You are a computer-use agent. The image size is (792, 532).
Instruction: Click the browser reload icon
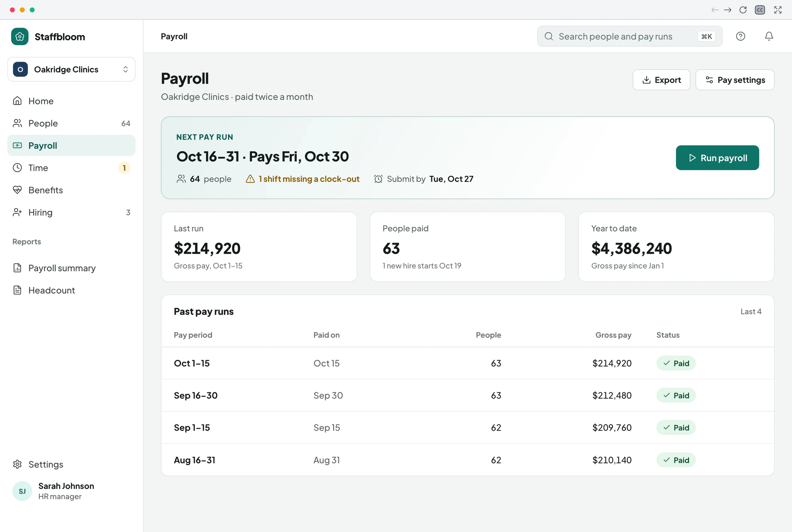point(743,10)
